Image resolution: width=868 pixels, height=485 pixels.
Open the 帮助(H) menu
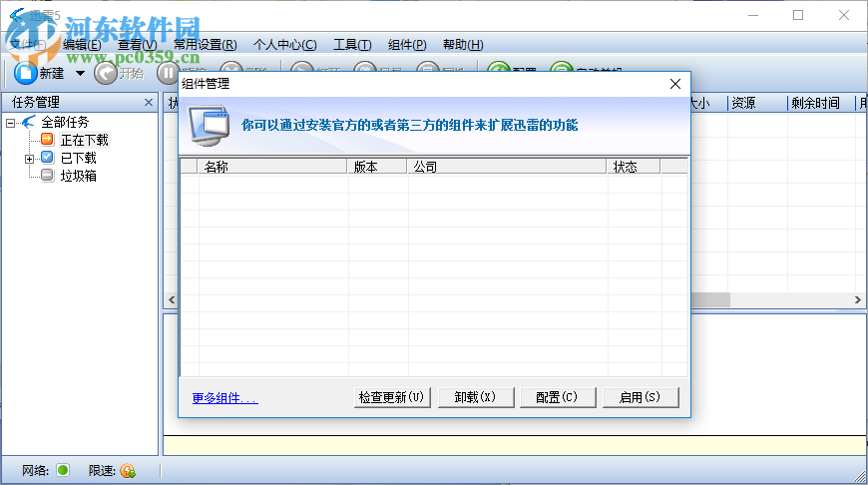[x=463, y=45]
